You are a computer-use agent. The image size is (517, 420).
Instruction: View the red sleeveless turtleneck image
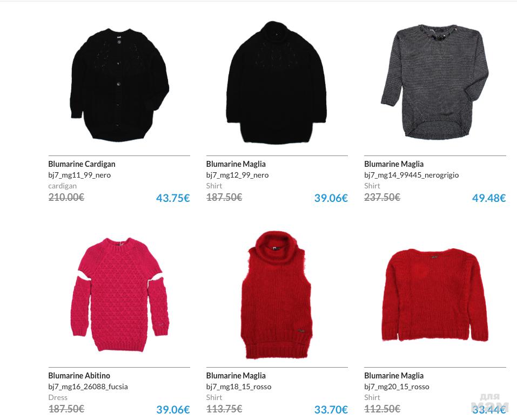(276, 295)
